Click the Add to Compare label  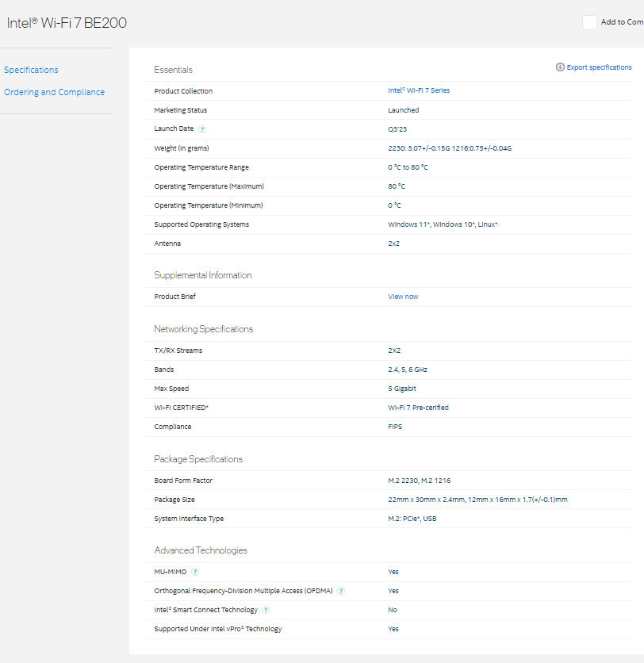(x=622, y=22)
